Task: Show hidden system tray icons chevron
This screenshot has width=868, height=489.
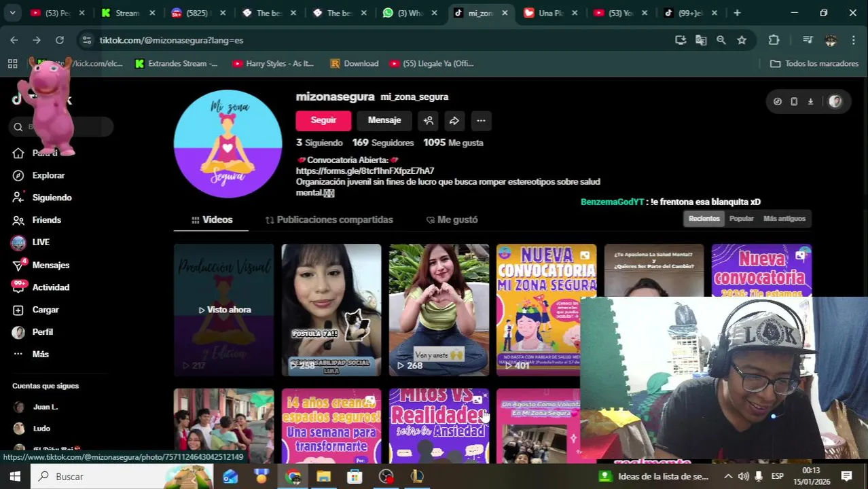Action: (728, 477)
